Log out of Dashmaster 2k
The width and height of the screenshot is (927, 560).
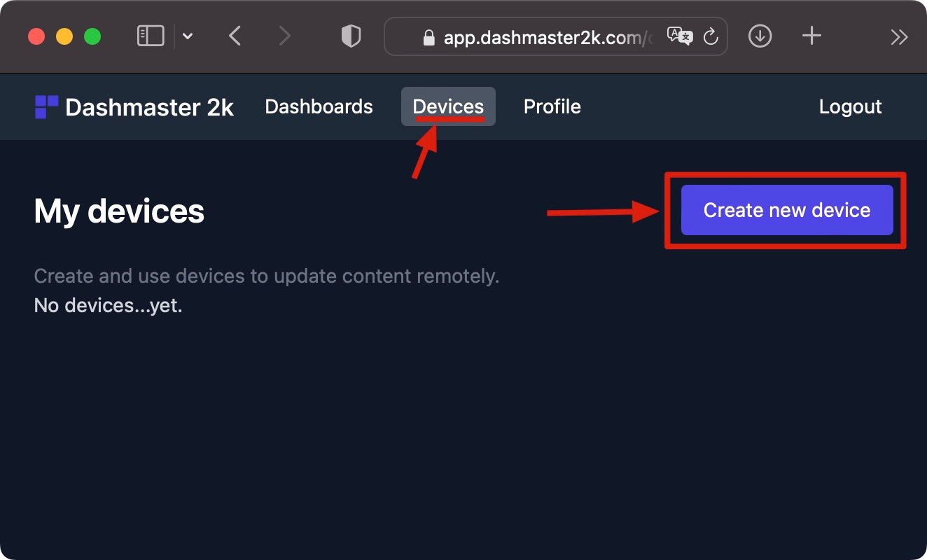(849, 106)
